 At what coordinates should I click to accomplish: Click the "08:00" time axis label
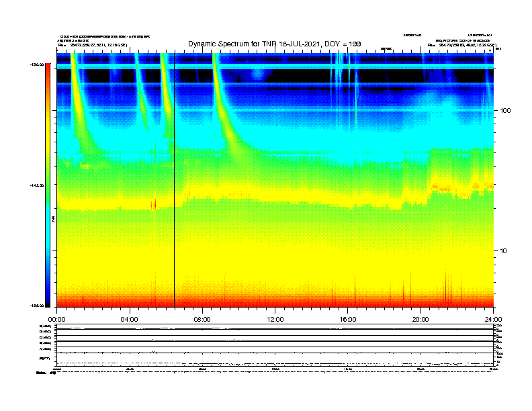pos(202,320)
